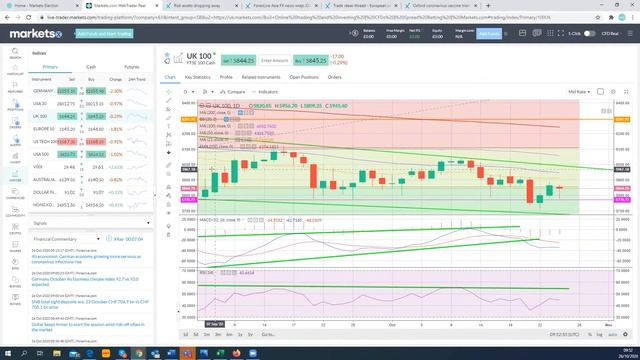Open Firefox from the Windows taskbar
This screenshot has height=360, width=640.
click(x=236, y=353)
